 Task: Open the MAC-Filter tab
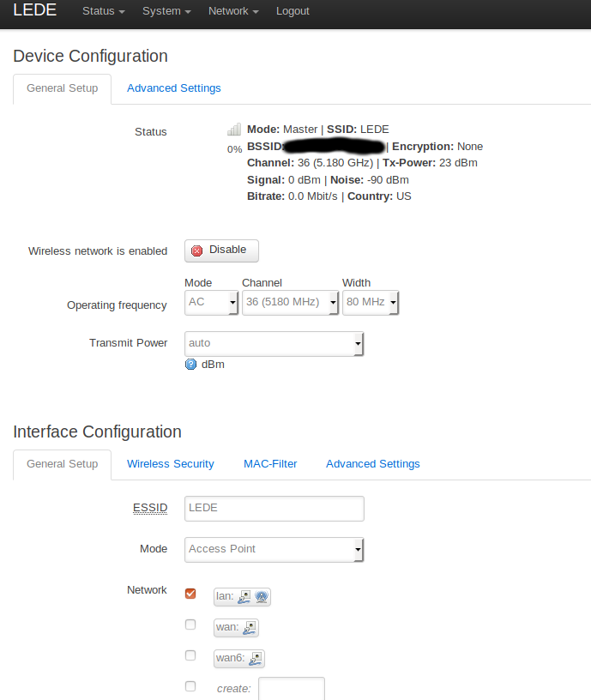270,464
